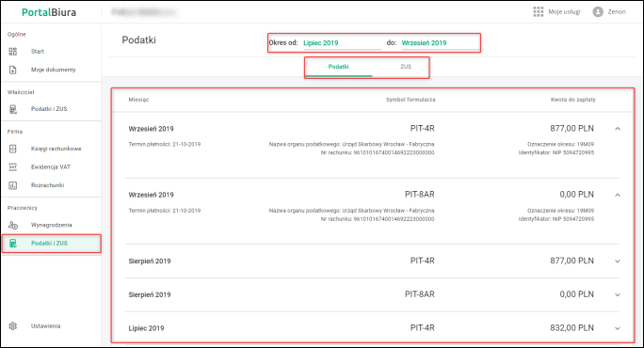644x348 pixels.
Task: Click the Start dashboard icon in sidebar
Action: pyautogui.click(x=13, y=52)
